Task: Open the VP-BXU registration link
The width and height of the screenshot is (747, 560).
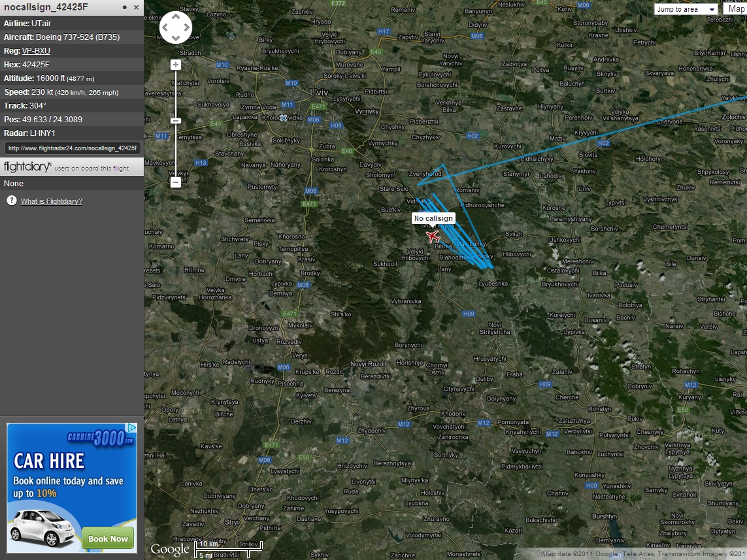Action: 36,51
